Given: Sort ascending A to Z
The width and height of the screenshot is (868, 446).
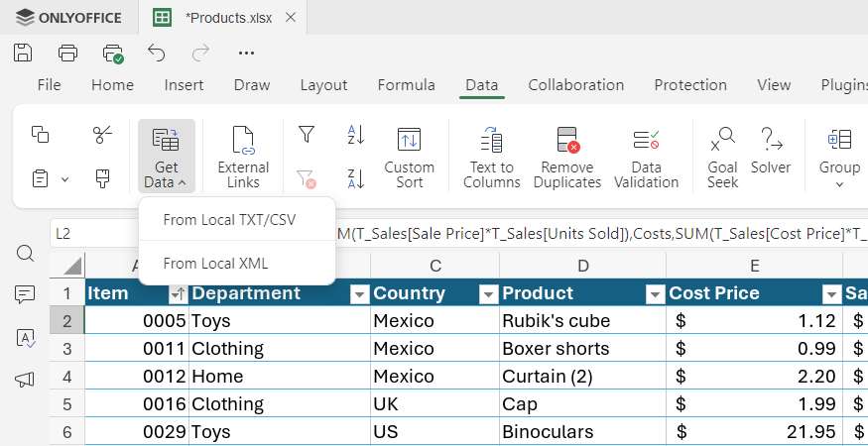Looking at the screenshot, I should (356, 135).
